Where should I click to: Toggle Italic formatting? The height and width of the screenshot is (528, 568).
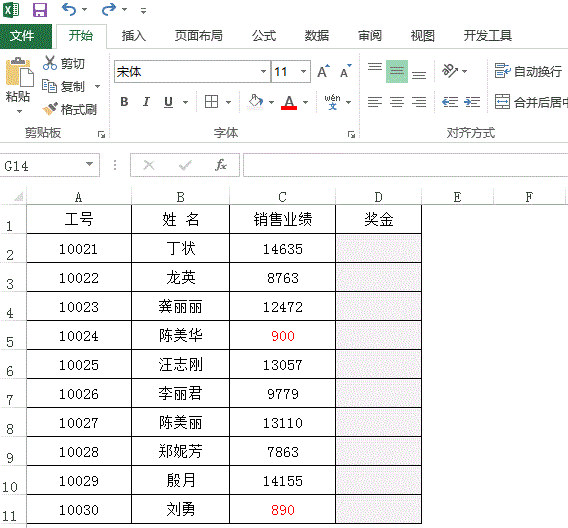(146, 102)
